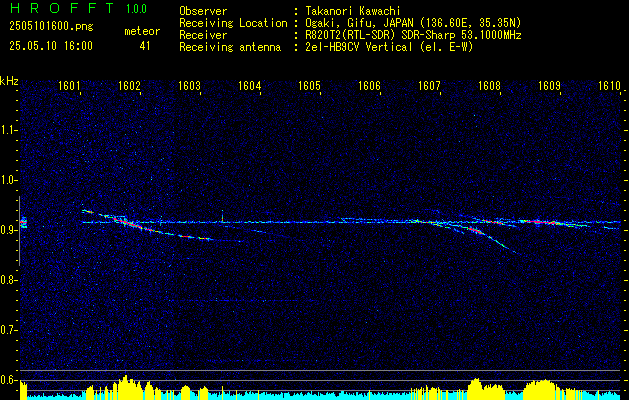Click the kHz axis unit label

click(9, 81)
